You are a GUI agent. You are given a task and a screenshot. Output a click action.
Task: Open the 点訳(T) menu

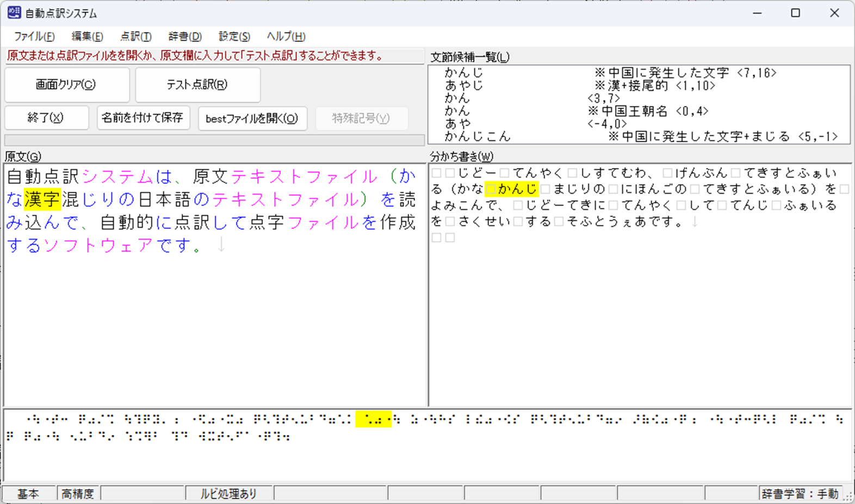click(x=135, y=36)
